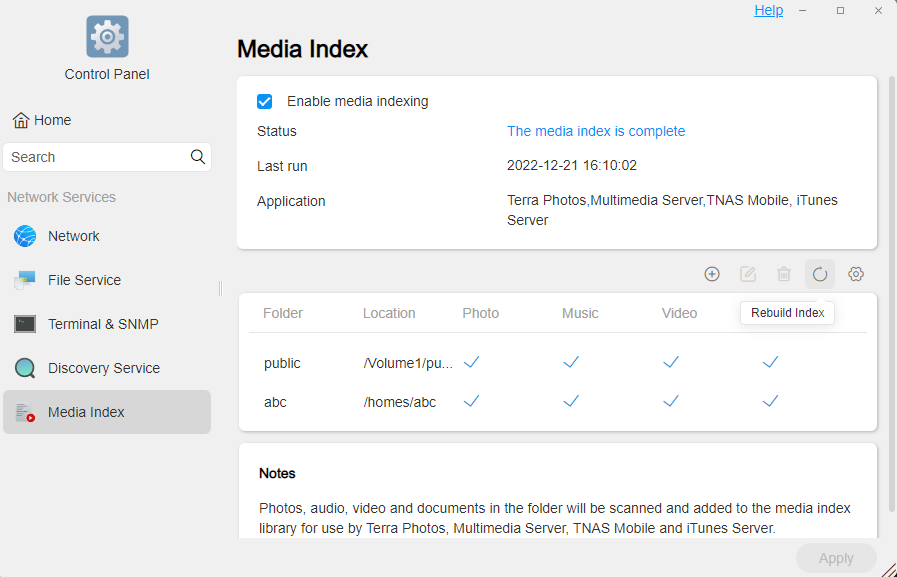Toggle Video checkmark for abc folder
This screenshot has width=897, height=577.
670,401
